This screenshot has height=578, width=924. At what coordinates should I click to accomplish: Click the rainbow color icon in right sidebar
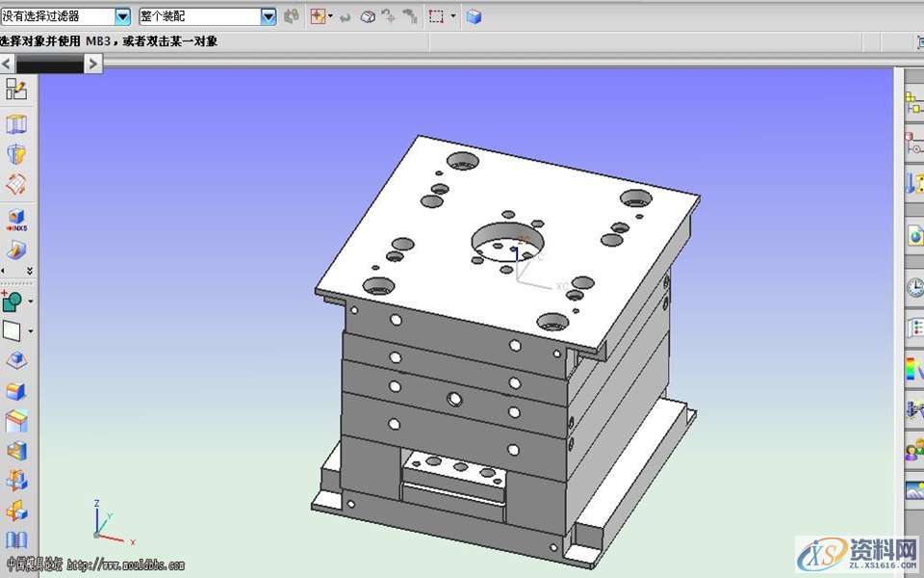point(913,368)
